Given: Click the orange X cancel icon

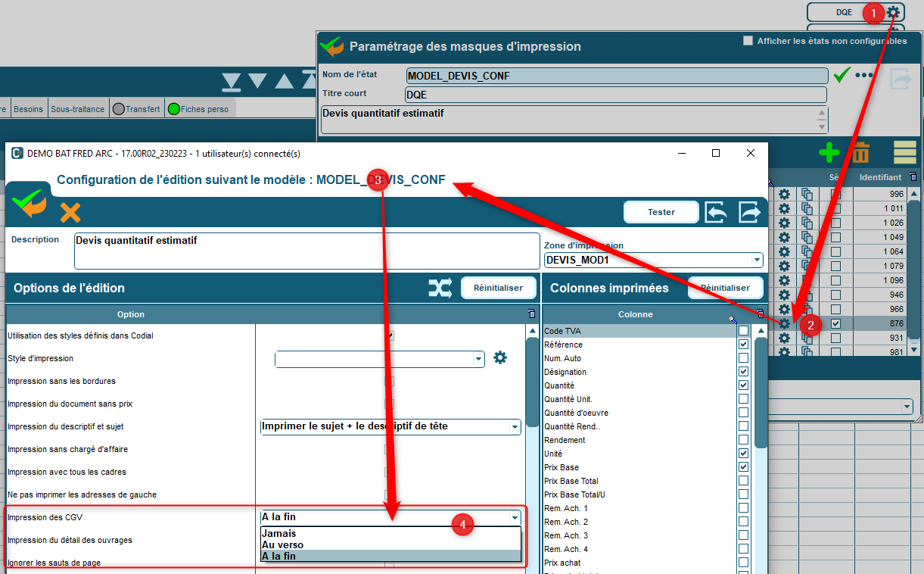Looking at the screenshot, I should [70, 212].
